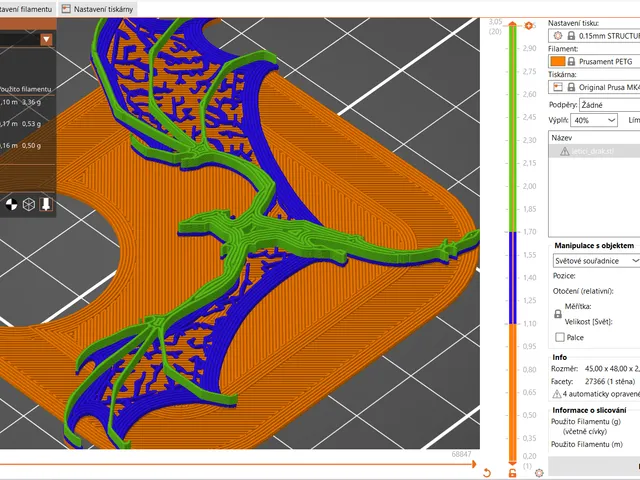Viewport: 640px width, 480px height.
Task: Expand the orange legend dropdown arrow
Action: click(46, 39)
